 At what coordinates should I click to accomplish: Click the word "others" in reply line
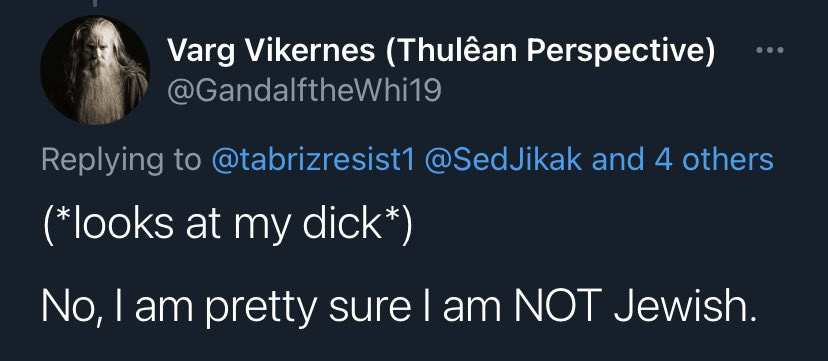728,160
